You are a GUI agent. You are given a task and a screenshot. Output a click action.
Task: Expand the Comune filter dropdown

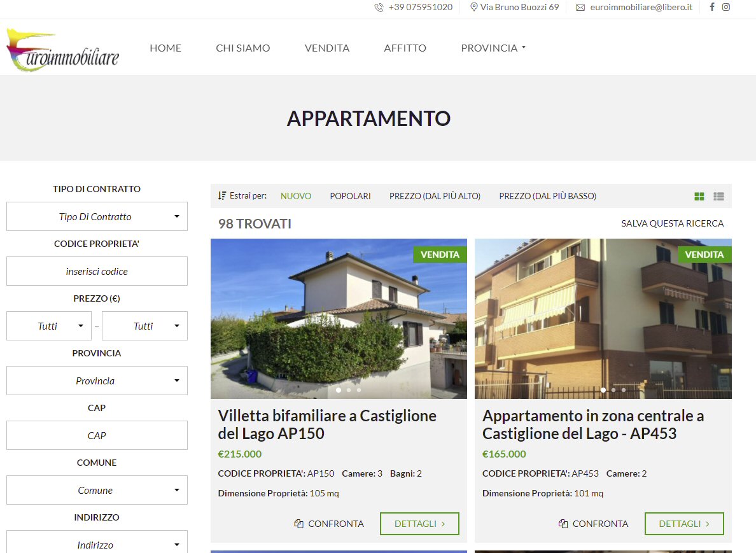pyautogui.click(x=97, y=491)
